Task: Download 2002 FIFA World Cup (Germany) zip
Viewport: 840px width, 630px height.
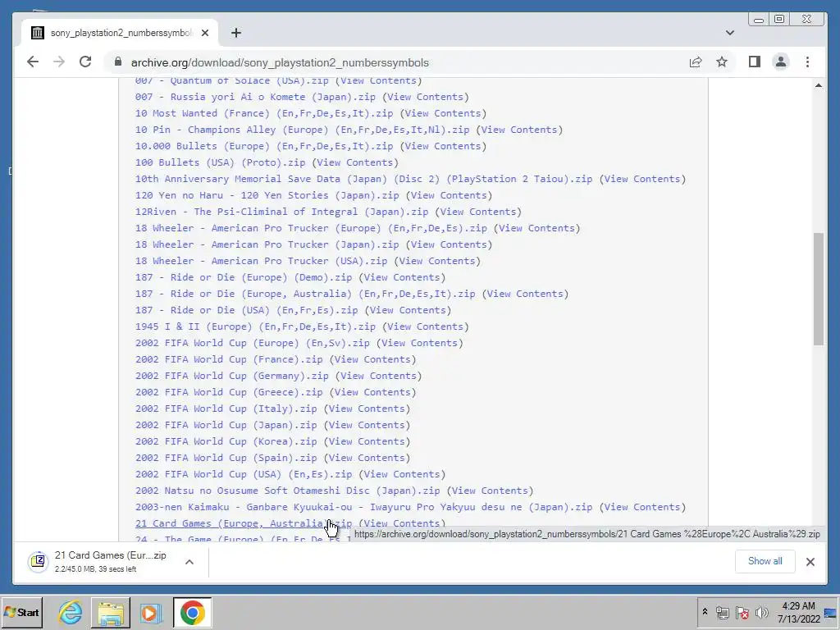Action: click(x=232, y=376)
